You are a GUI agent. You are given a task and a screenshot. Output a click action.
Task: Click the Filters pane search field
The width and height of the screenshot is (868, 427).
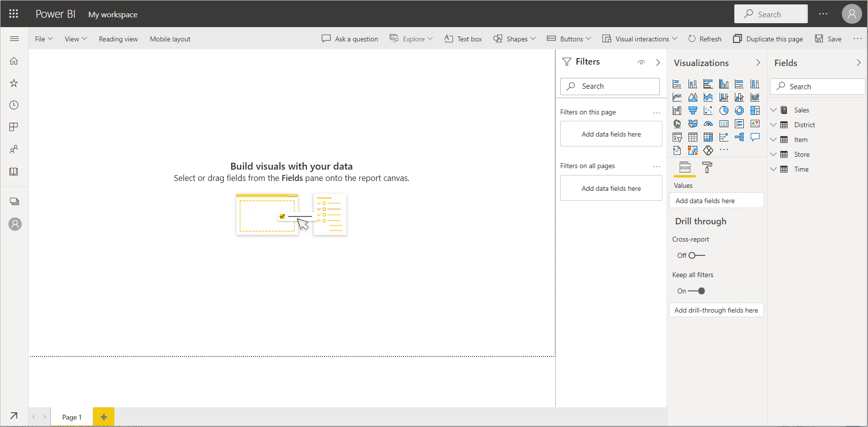(610, 86)
